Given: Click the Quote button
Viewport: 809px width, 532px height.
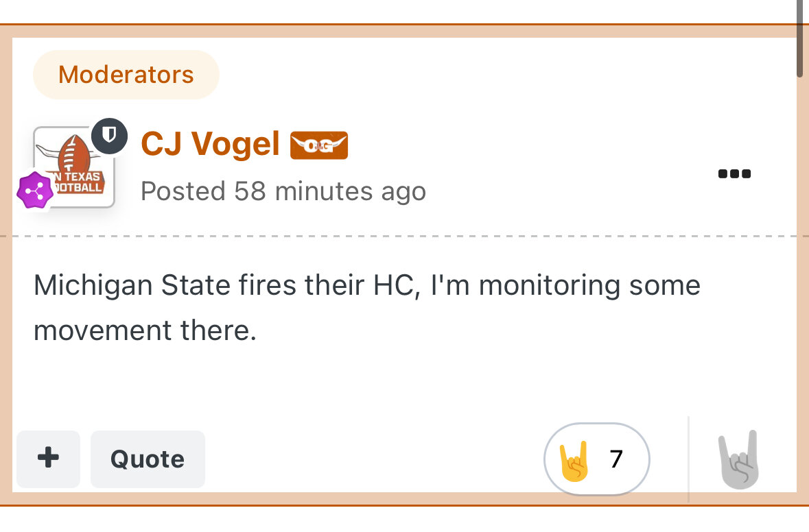Looking at the screenshot, I should (148, 459).
